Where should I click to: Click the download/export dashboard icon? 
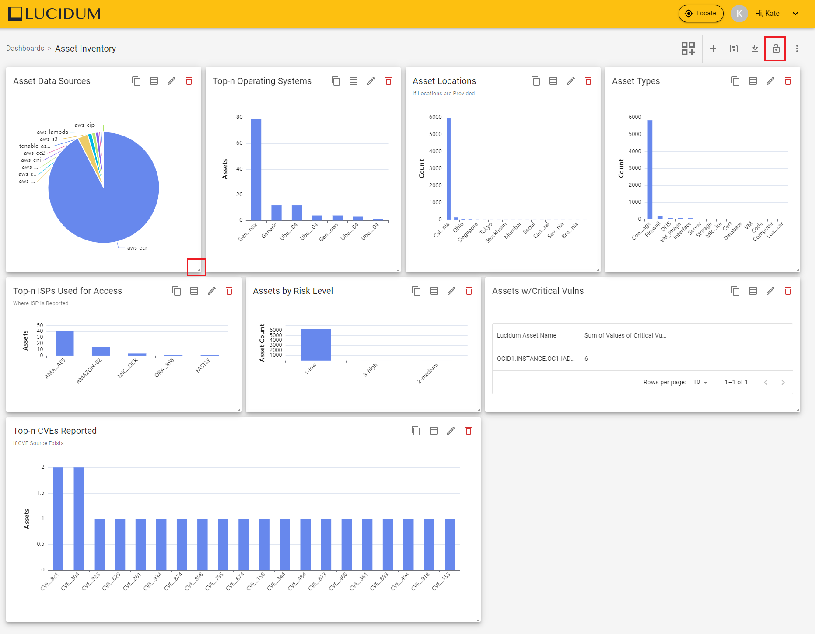click(x=755, y=49)
